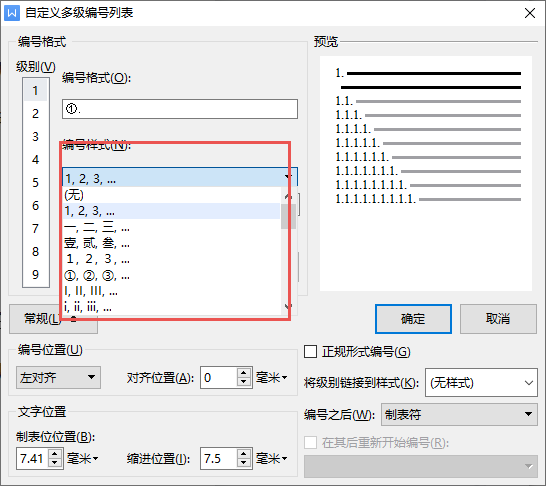The image size is (546, 486).
Task: Select level 1 in the level list
Action: [x=36, y=91]
